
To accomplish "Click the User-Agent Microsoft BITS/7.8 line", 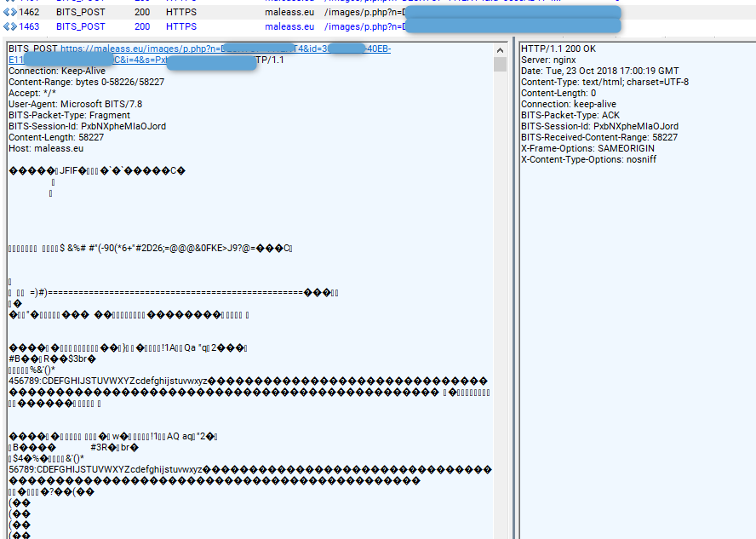I will pyautogui.click(x=75, y=104).
